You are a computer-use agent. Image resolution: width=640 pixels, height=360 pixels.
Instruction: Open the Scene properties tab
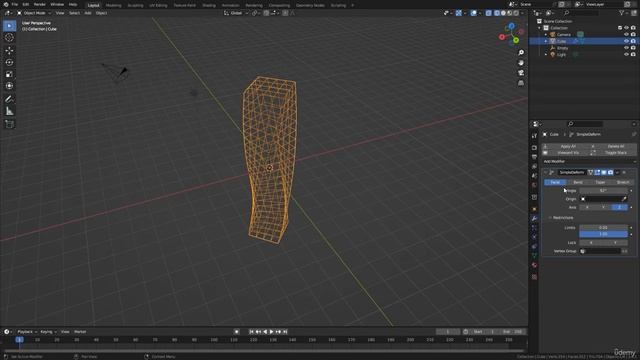(x=534, y=176)
